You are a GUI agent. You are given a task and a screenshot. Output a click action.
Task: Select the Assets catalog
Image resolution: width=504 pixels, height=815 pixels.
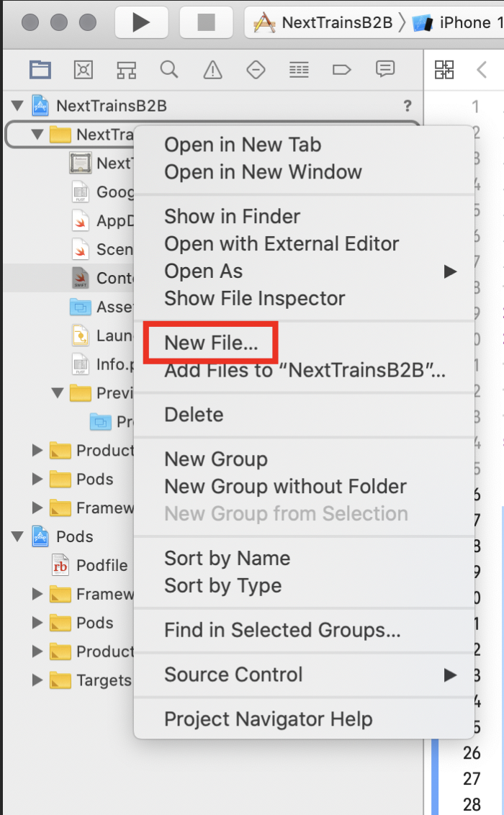tap(102, 307)
